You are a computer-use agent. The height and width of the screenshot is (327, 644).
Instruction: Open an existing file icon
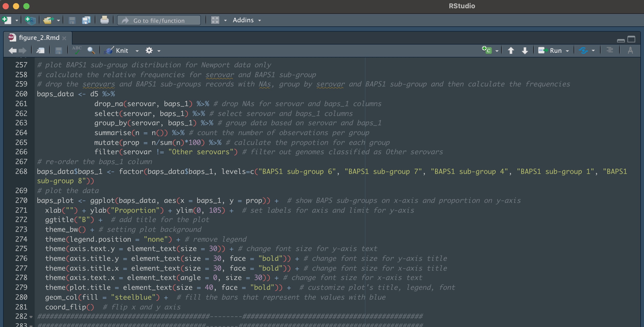coord(48,20)
